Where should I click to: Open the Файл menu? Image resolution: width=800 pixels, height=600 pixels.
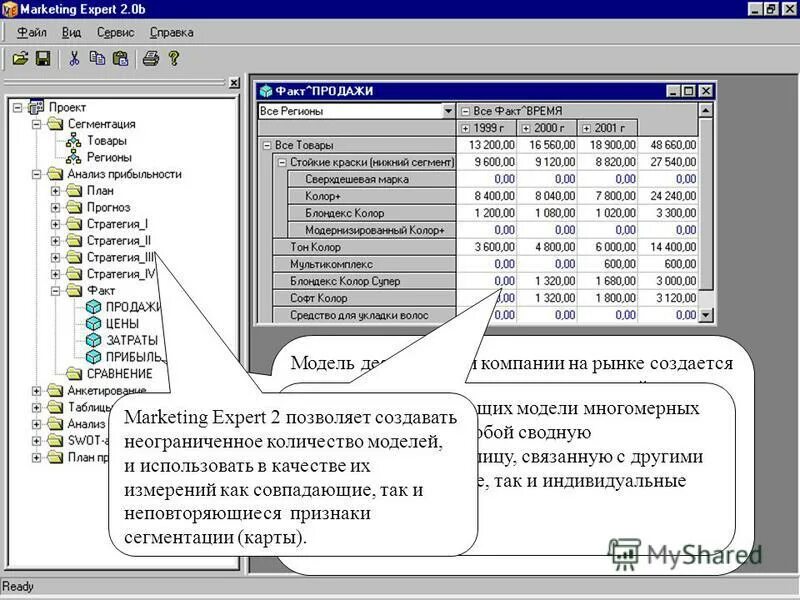[x=32, y=33]
